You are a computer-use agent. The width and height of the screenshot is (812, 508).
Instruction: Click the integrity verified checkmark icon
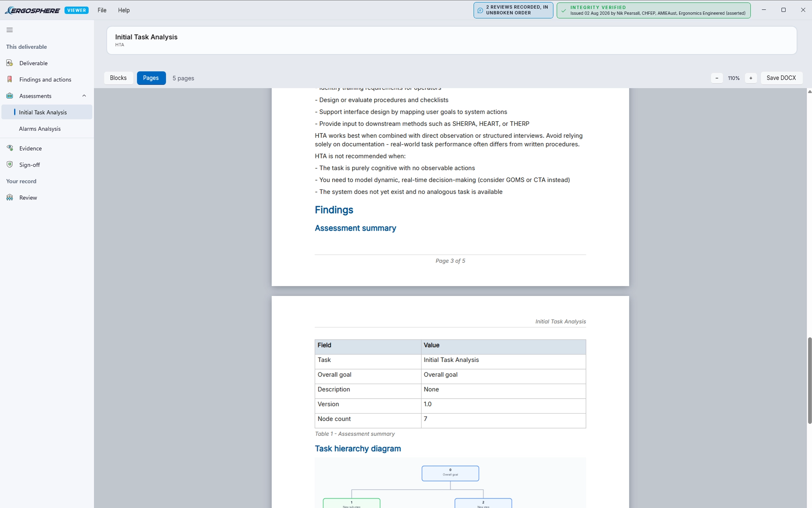[563, 10]
